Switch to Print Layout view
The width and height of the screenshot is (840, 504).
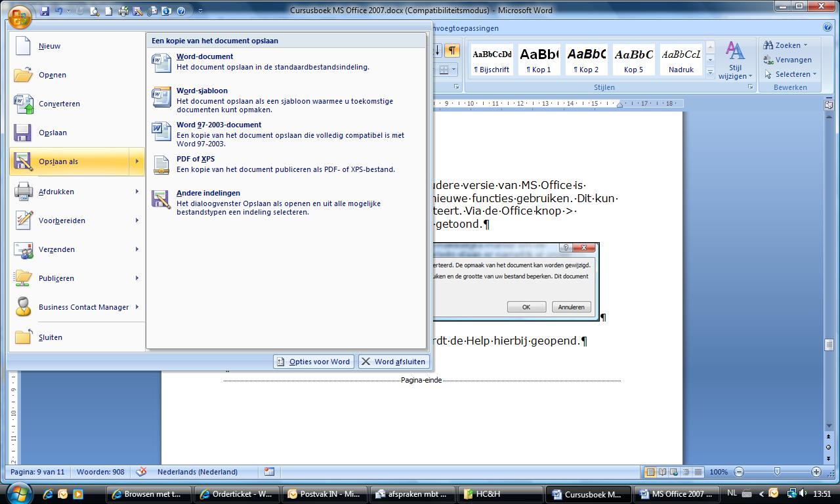click(x=650, y=472)
